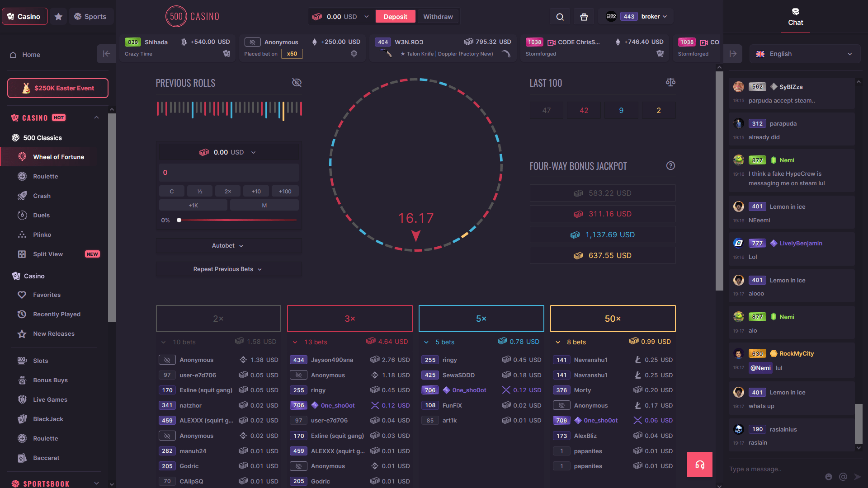This screenshot has height=488, width=868.
Task: Click the favorites star icon in header
Action: point(58,17)
